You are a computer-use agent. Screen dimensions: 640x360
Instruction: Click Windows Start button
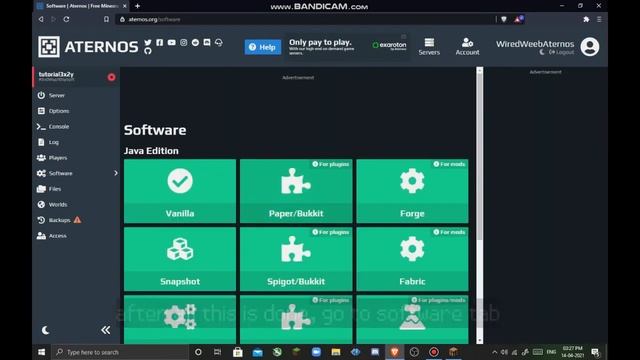tap(42, 352)
